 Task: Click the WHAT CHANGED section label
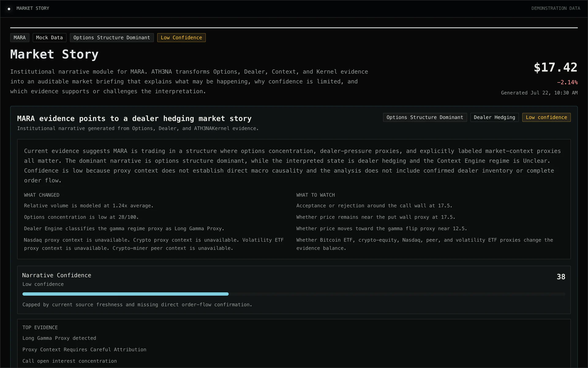[42, 195]
